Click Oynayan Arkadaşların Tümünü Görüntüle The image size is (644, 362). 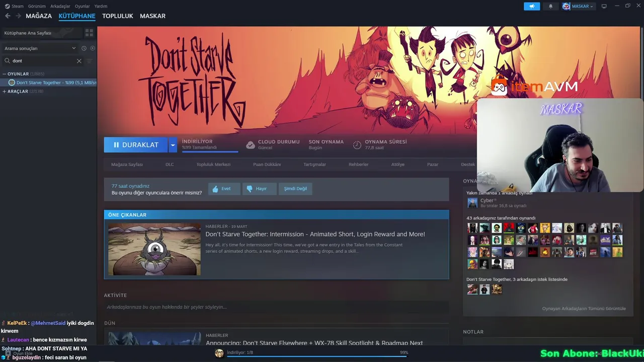tap(584, 309)
